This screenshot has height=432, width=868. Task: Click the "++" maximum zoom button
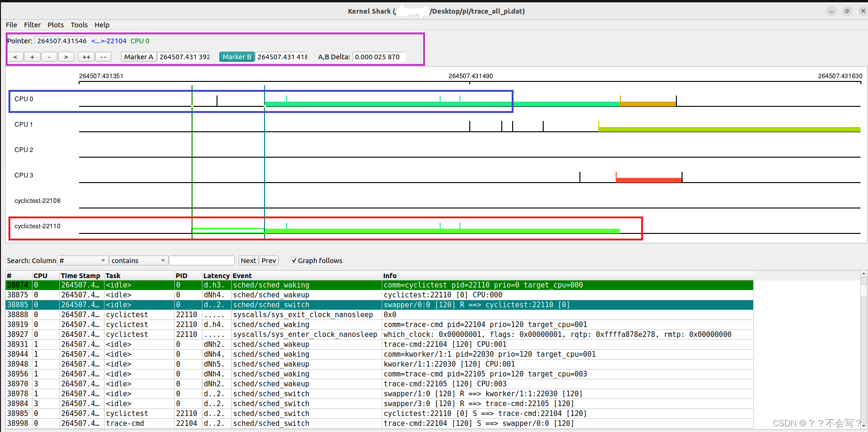86,56
